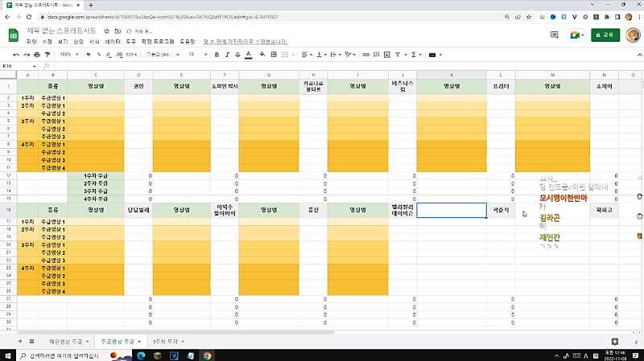The width and height of the screenshot is (644, 361).
Task: Click the Undo icon in the toolbar
Action: (x=16, y=55)
